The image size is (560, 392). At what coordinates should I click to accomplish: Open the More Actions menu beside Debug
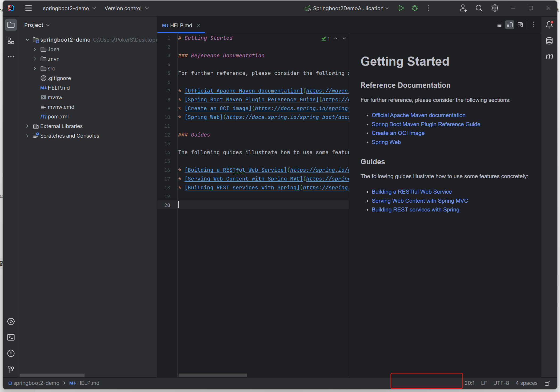(428, 8)
